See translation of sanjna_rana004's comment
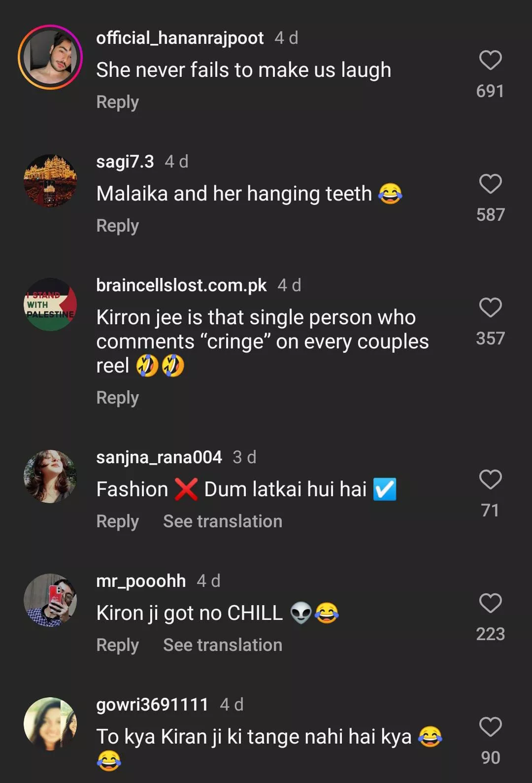 (223, 522)
